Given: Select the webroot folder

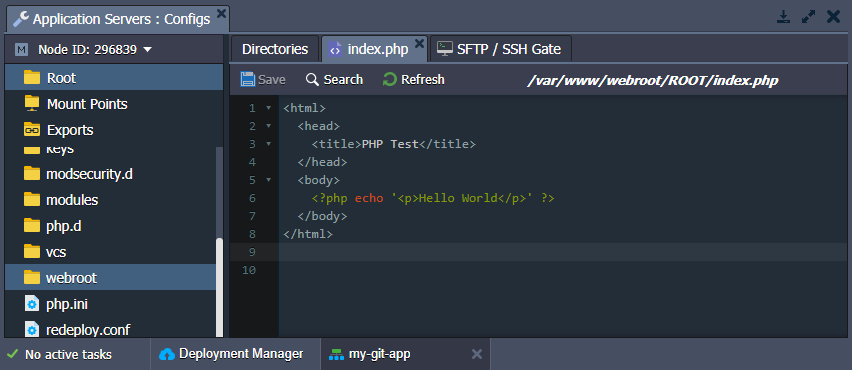Looking at the screenshot, I should pos(111,278).
